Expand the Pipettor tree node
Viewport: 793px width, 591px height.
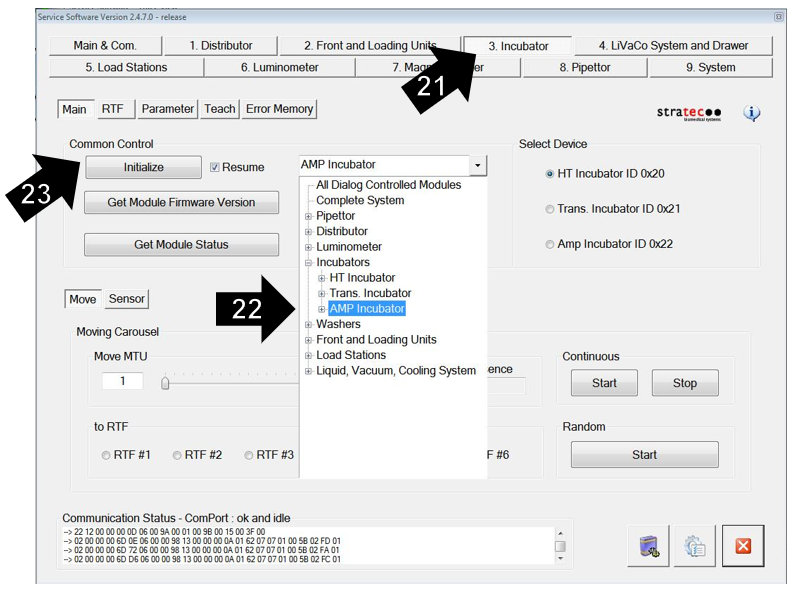309,216
